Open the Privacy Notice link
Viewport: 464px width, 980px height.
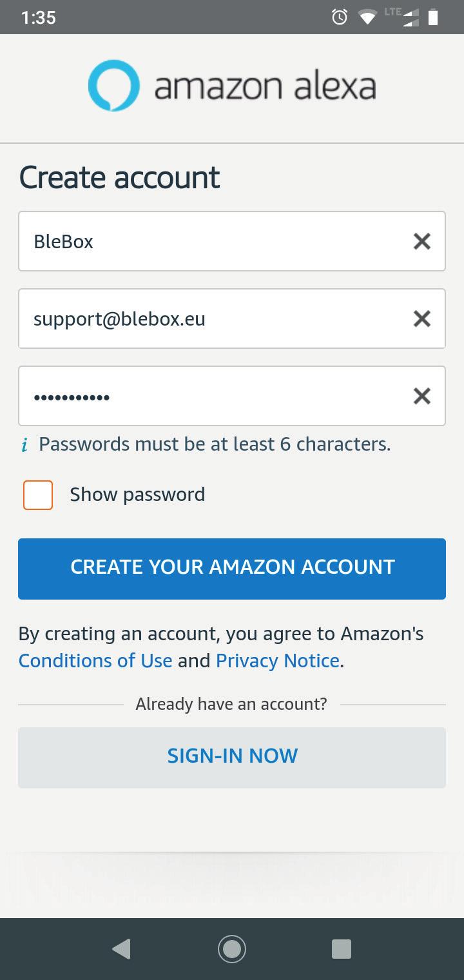click(278, 661)
